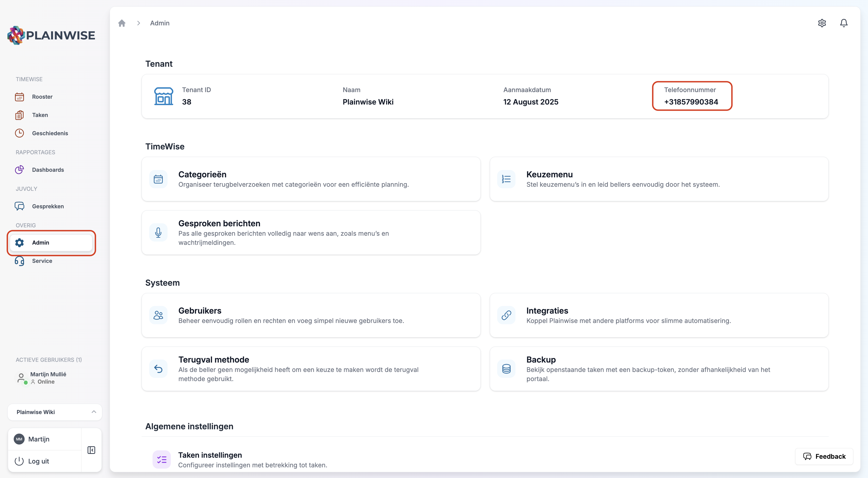Click the Terugval methode arrow icon
The height and width of the screenshot is (478, 868).
(158, 369)
